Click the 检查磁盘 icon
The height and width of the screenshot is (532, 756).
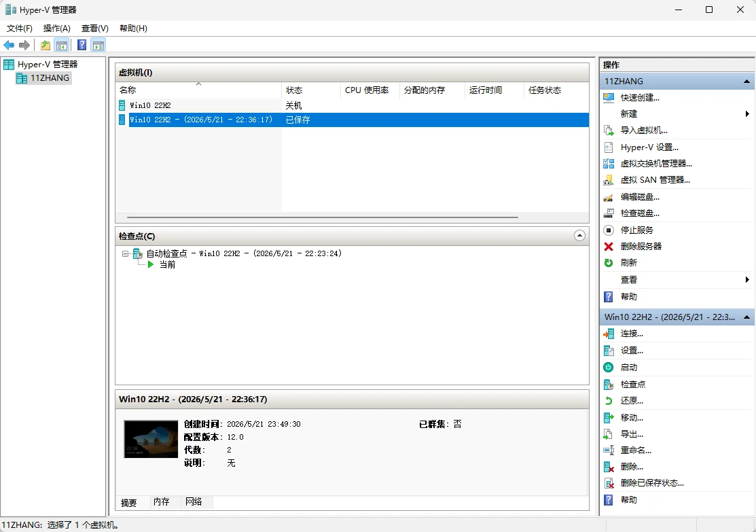click(x=609, y=213)
